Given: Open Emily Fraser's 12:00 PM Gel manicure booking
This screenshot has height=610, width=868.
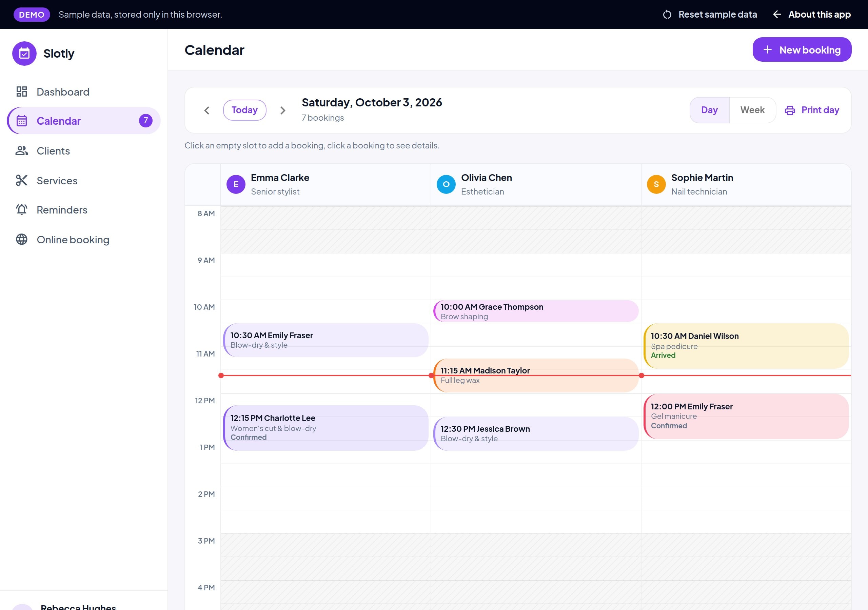Looking at the screenshot, I should click(746, 416).
